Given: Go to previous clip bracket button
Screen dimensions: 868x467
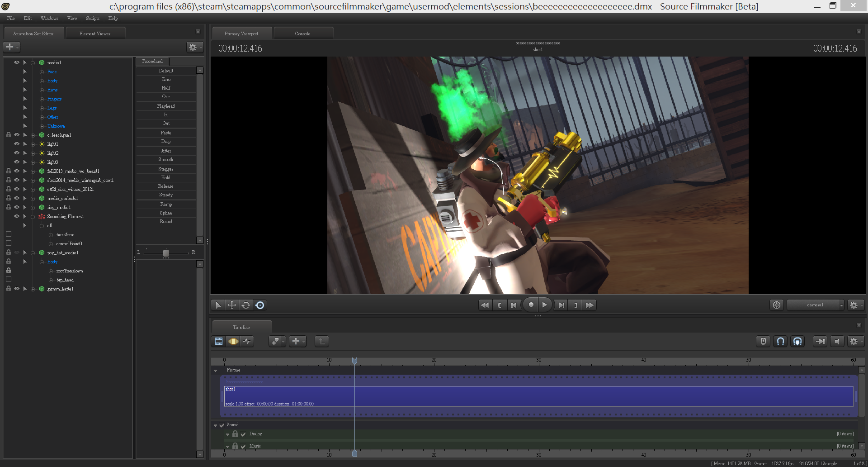Looking at the screenshot, I should (500, 305).
